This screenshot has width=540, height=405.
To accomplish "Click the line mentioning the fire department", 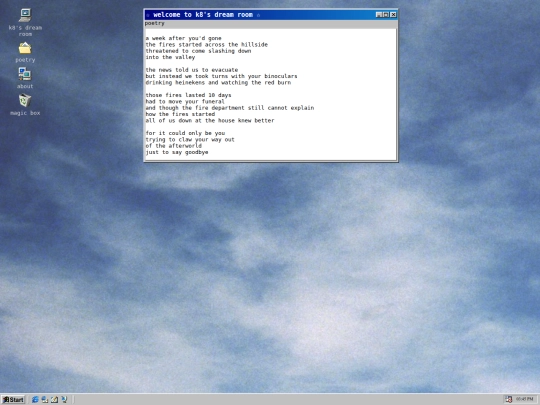I will (230, 108).
